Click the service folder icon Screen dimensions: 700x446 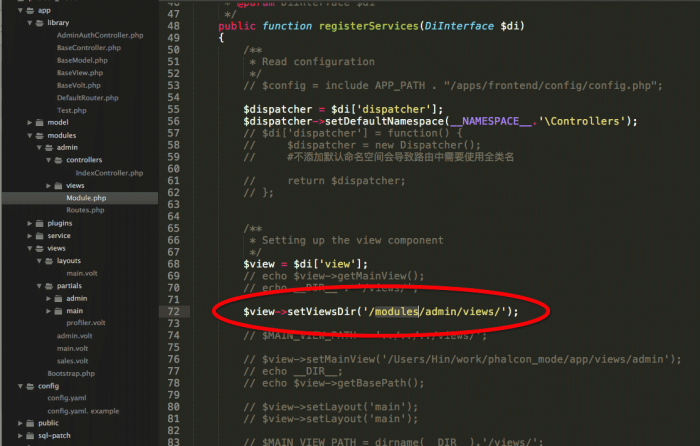point(39,235)
